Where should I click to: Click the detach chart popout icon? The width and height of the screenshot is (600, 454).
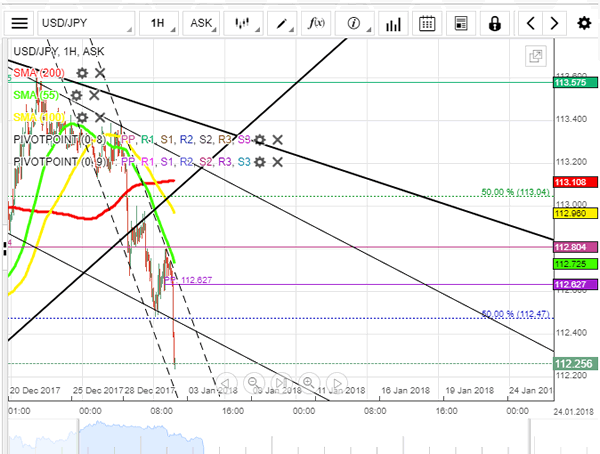click(x=535, y=56)
